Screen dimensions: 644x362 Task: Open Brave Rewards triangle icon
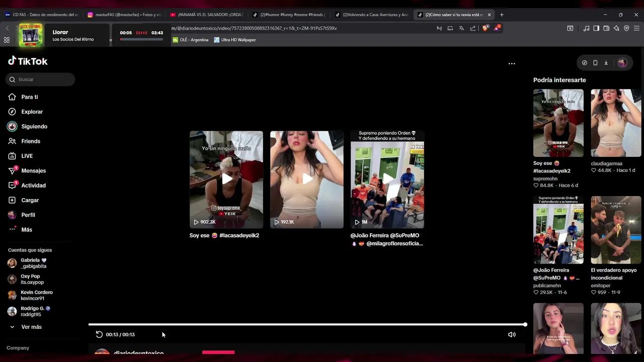click(497, 28)
